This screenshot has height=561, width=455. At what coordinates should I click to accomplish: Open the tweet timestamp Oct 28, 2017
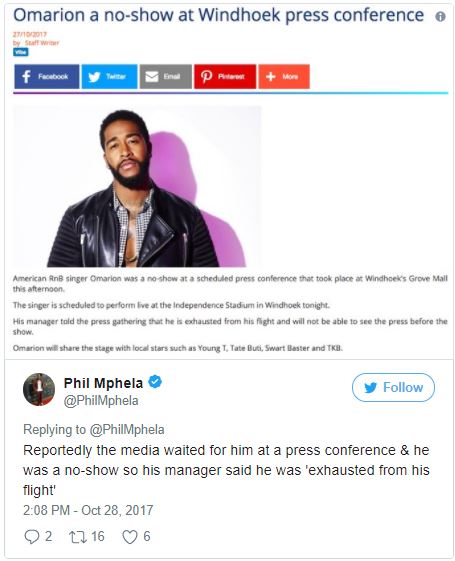pyautogui.click(x=88, y=510)
